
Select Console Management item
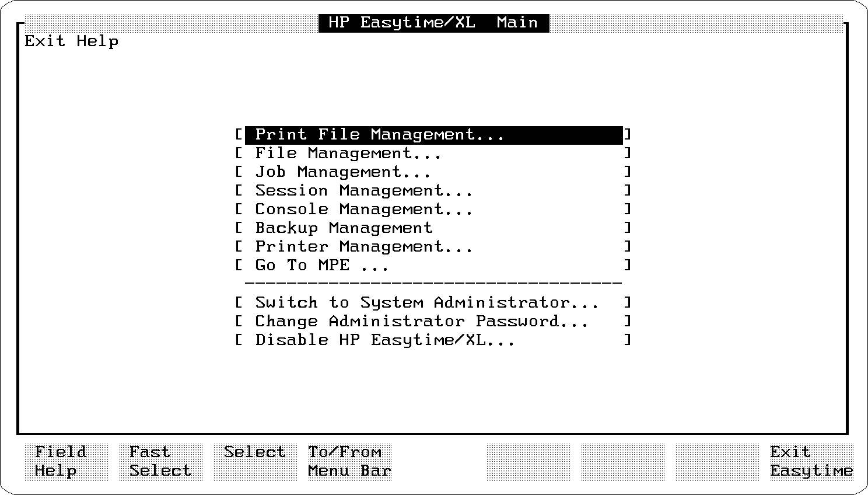[x=363, y=210]
